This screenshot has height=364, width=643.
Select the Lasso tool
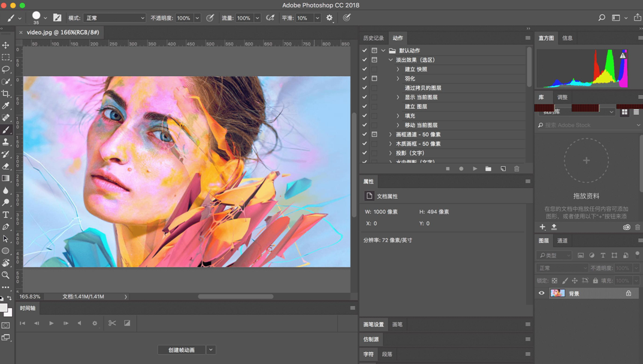point(6,69)
